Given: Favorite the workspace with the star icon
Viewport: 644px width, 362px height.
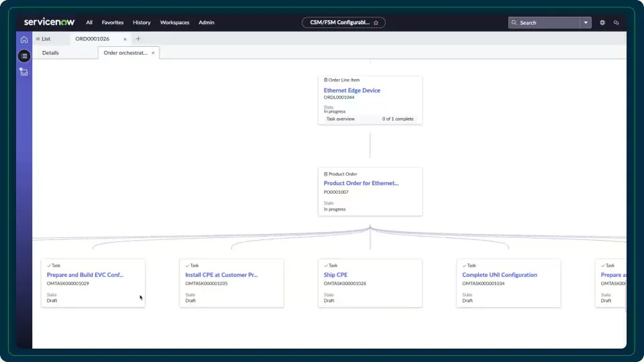Looking at the screenshot, I should click(x=376, y=23).
